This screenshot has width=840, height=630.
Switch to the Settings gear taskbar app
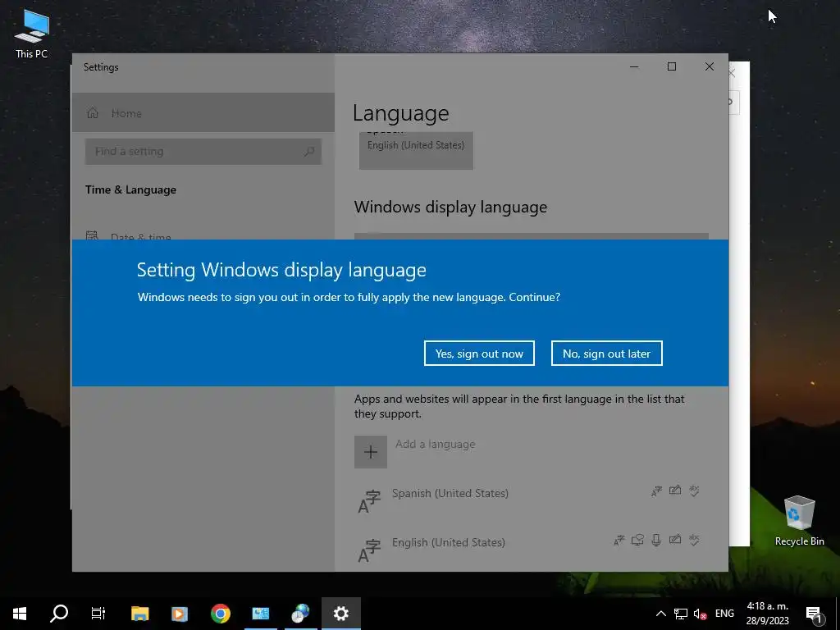[340, 614]
